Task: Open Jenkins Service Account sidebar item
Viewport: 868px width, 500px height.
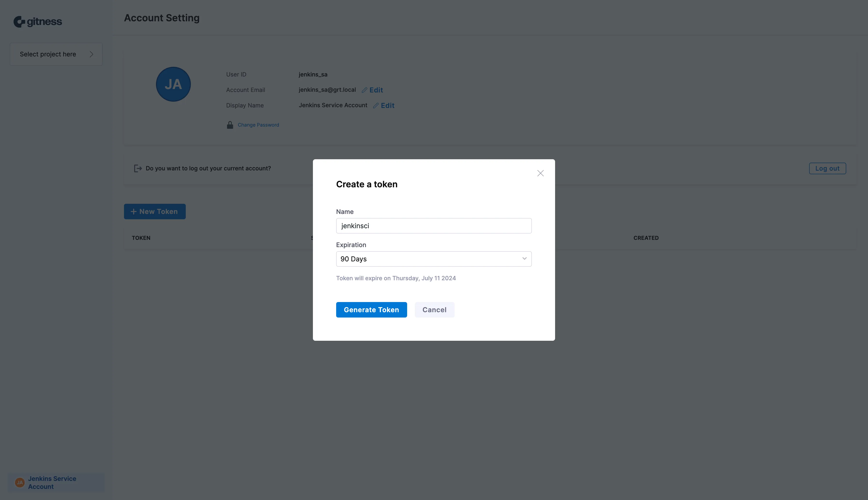Action: point(56,483)
